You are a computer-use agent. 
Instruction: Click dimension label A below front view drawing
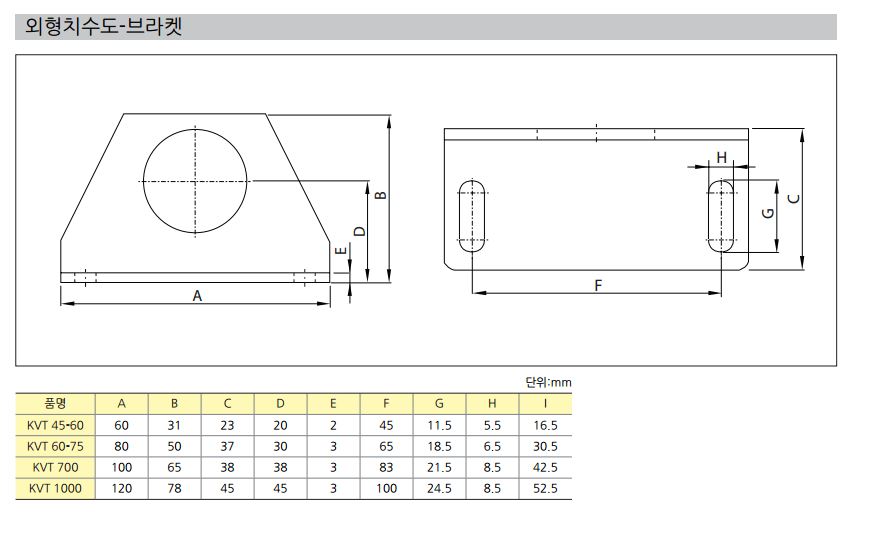pyautogui.click(x=197, y=296)
